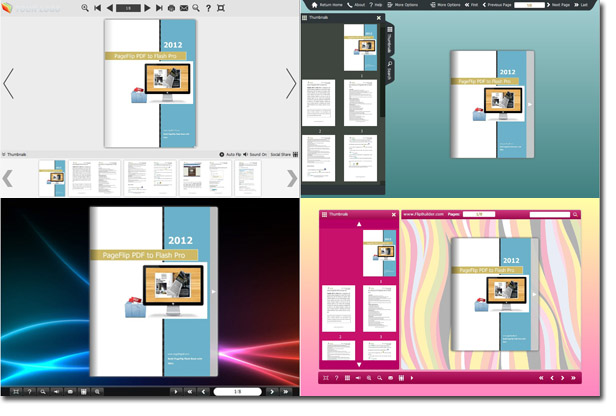Click Previous Page in teal viewer toolbar
The image size is (616, 416).
point(497,5)
